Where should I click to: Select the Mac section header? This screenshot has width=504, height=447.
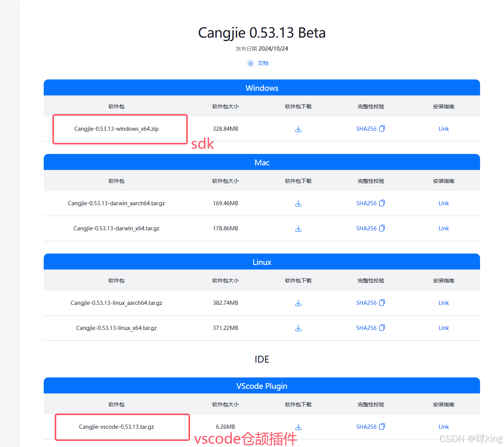262,162
